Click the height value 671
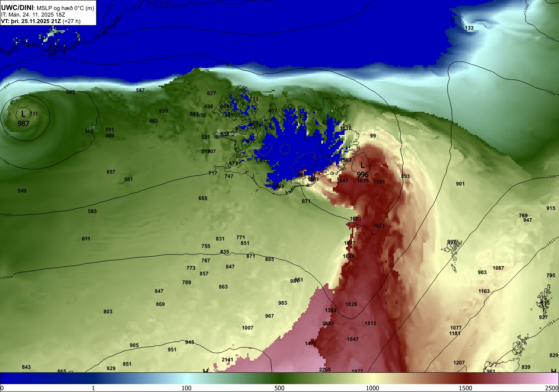559x392 pixels. pos(306,201)
